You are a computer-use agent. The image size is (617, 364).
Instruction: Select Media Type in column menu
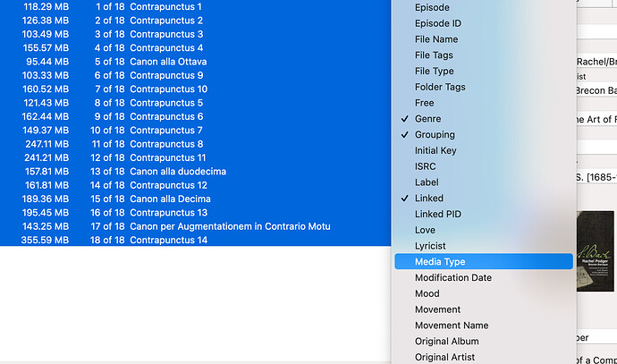439,262
